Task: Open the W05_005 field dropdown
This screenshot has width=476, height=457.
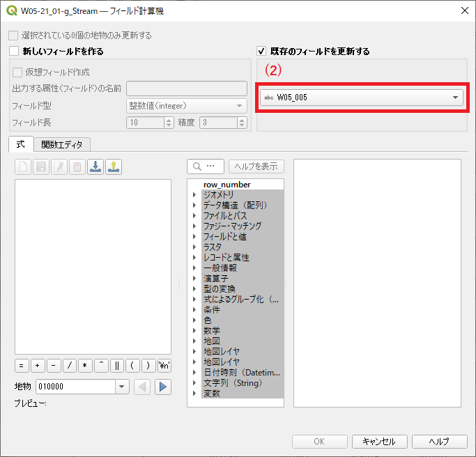Action: (x=362, y=98)
